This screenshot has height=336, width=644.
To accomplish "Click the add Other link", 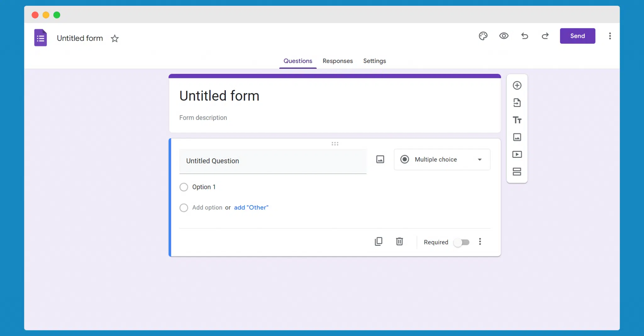I will click(251, 207).
